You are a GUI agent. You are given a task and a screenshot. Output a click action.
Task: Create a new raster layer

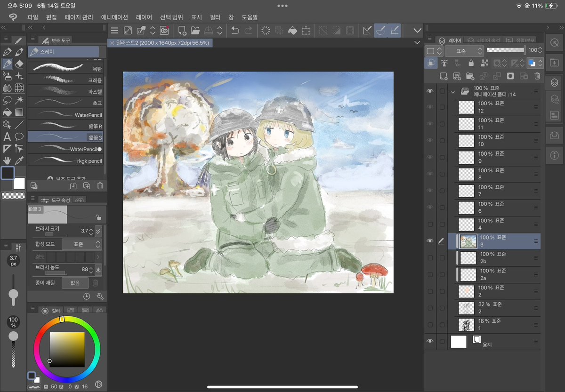coord(444,76)
